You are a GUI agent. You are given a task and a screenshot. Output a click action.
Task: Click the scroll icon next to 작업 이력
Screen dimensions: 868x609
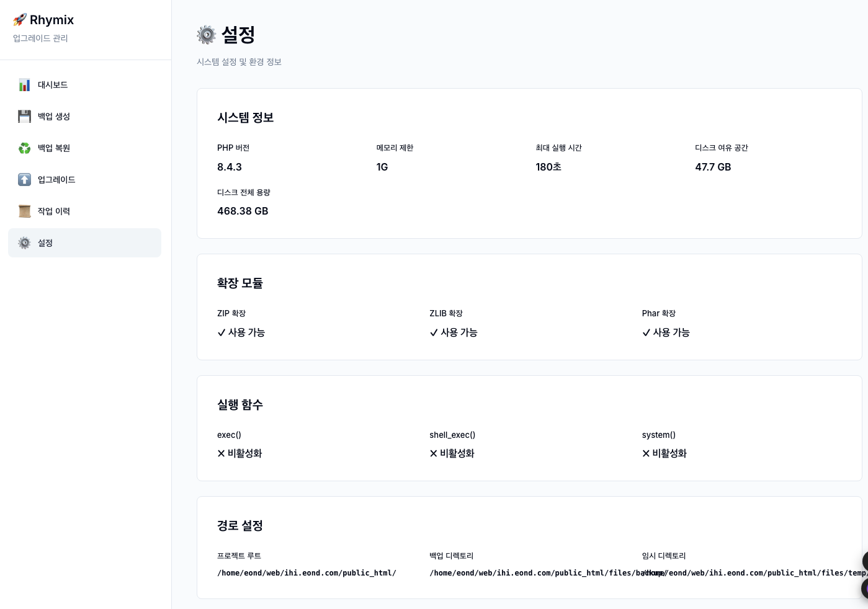[x=24, y=211]
